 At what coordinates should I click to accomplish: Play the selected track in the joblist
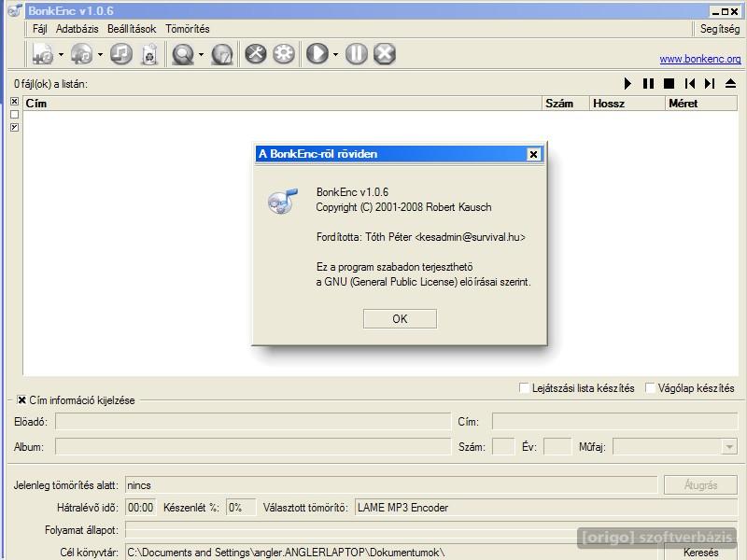[627, 84]
